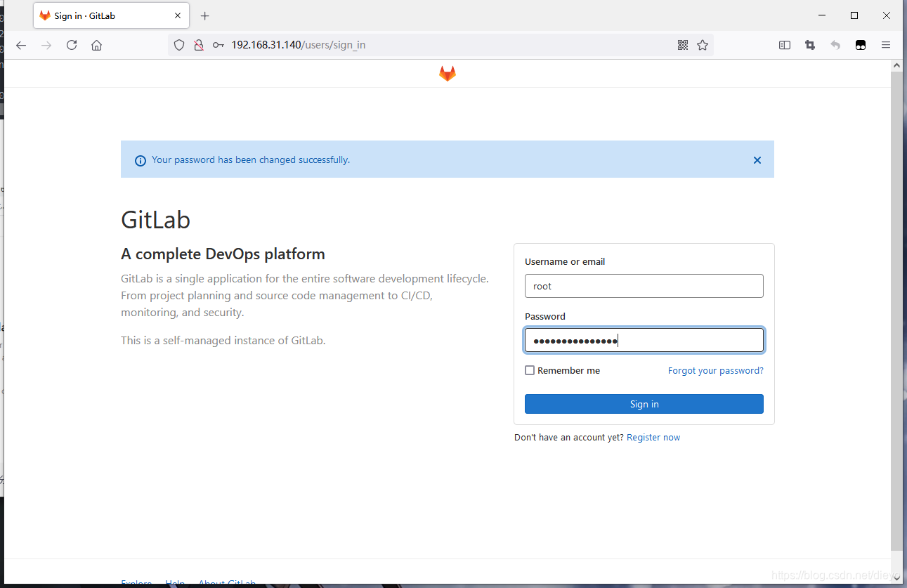Open the browser home page icon
The image size is (907, 588).
coord(97,45)
